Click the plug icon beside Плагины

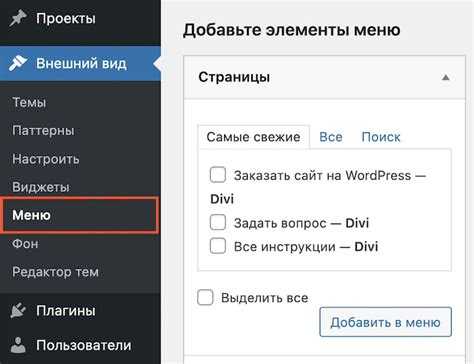tap(18, 311)
